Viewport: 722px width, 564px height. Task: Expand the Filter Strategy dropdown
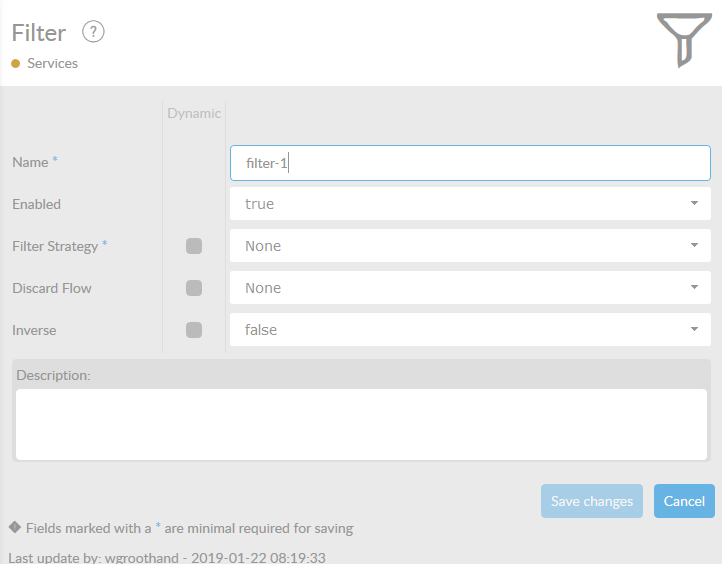pyautogui.click(x=470, y=246)
